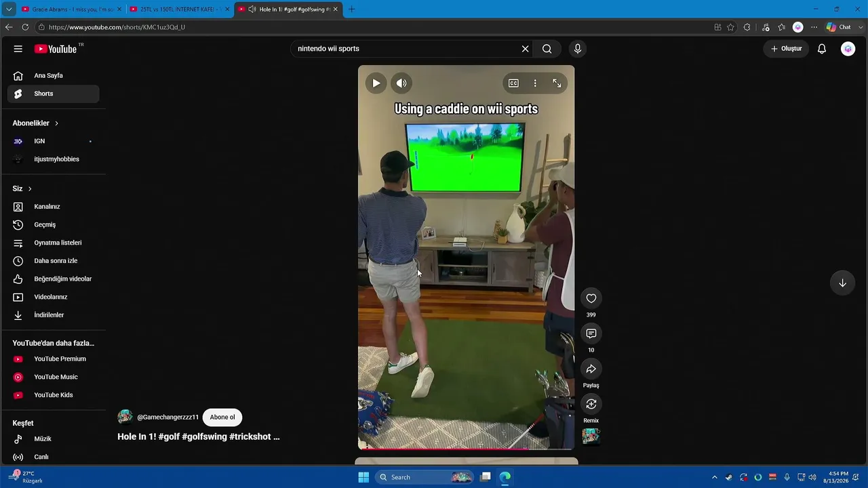Share the Short via Paylaş
Viewport: 868px width, 488px height.
(591, 369)
